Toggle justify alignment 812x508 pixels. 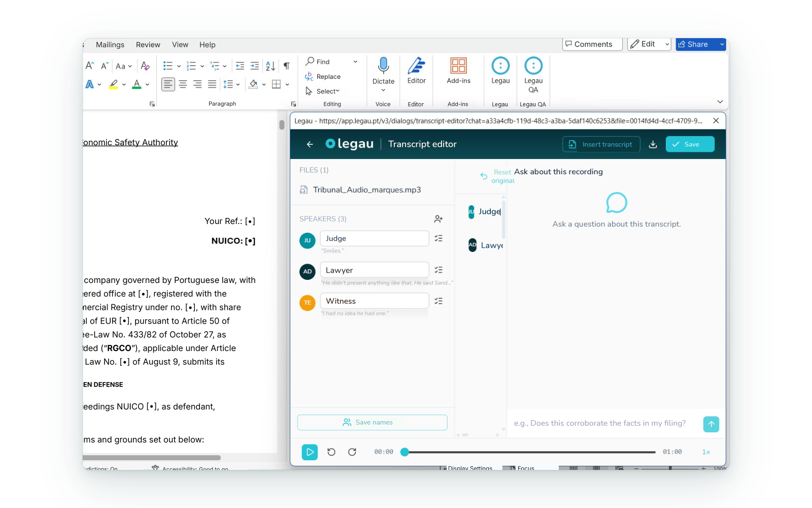click(x=212, y=84)
